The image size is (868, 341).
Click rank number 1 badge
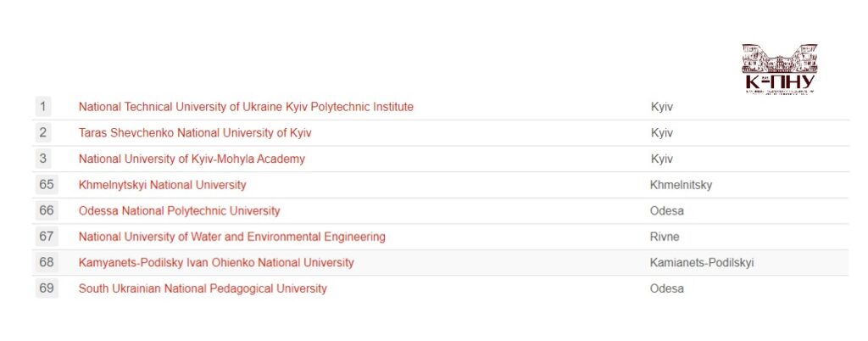tap(43, 107)
